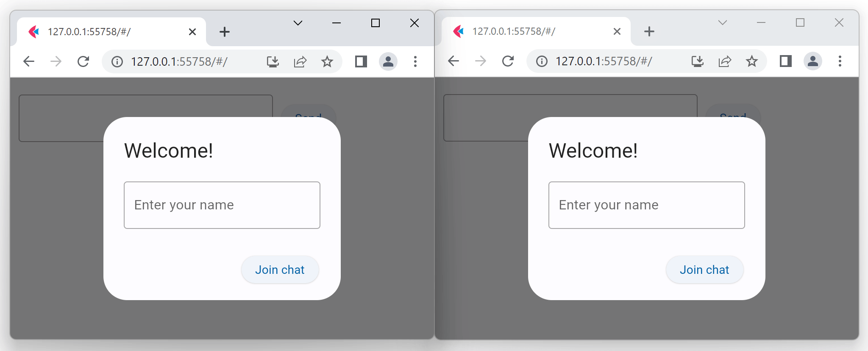Viewport: 868px width, 351px height.
Task: Toggle side panel in left browser window
Action: point(361,62)
